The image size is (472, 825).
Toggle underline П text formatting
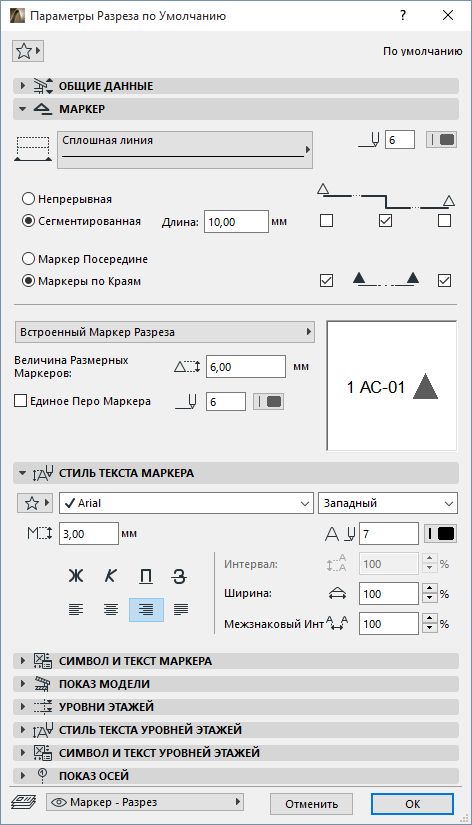146,576
